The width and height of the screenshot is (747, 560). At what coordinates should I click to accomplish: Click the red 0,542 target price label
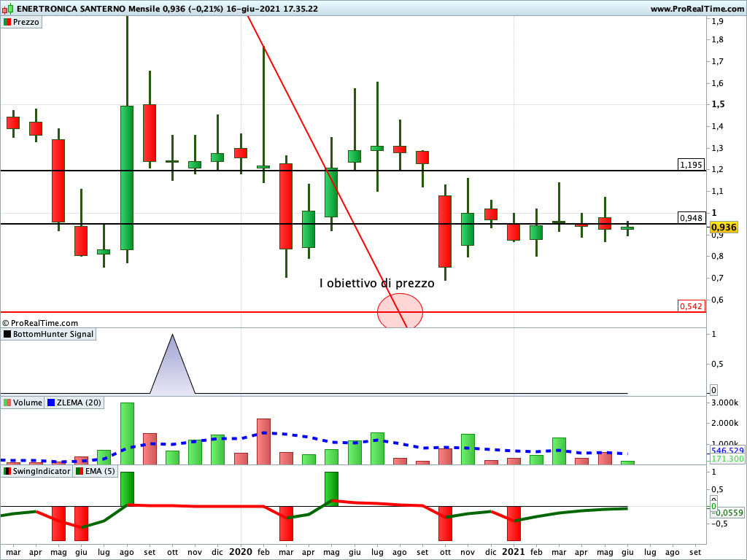point(690,306)
